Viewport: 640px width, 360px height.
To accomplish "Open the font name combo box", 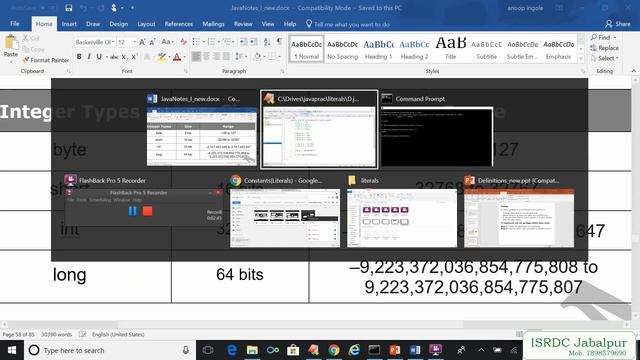I will (94, 42).
